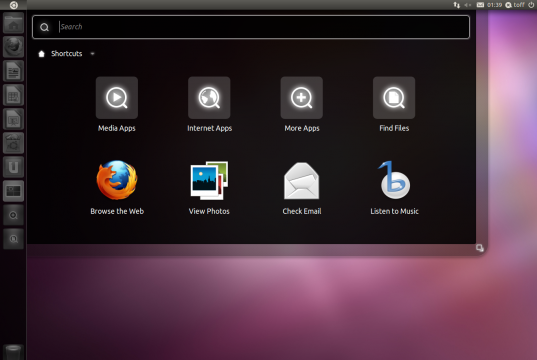Launch Firefox from the launcher bar
The image size is (537, 360).
coord(13,47)
